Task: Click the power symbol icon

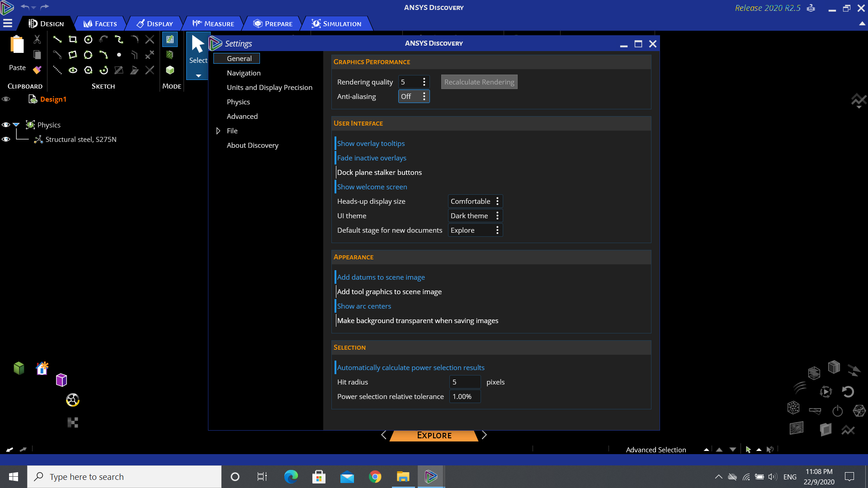Action: [837, 411]
